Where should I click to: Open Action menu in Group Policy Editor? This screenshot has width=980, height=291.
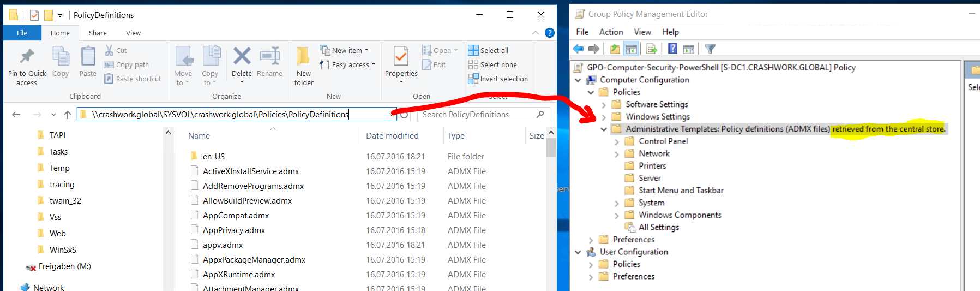(x=611, y=32)
